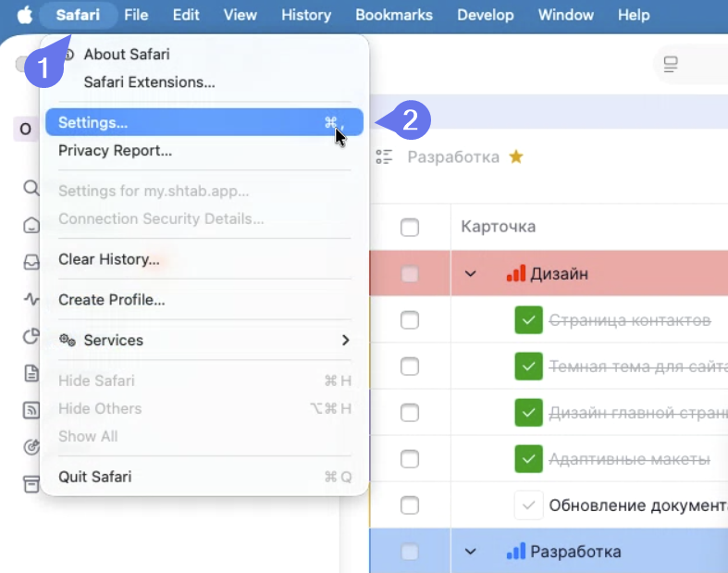The height and width of the screenshot is (573, 728).
Task: Click the inbox tray icon in sidebar
Action: [31, 262]
